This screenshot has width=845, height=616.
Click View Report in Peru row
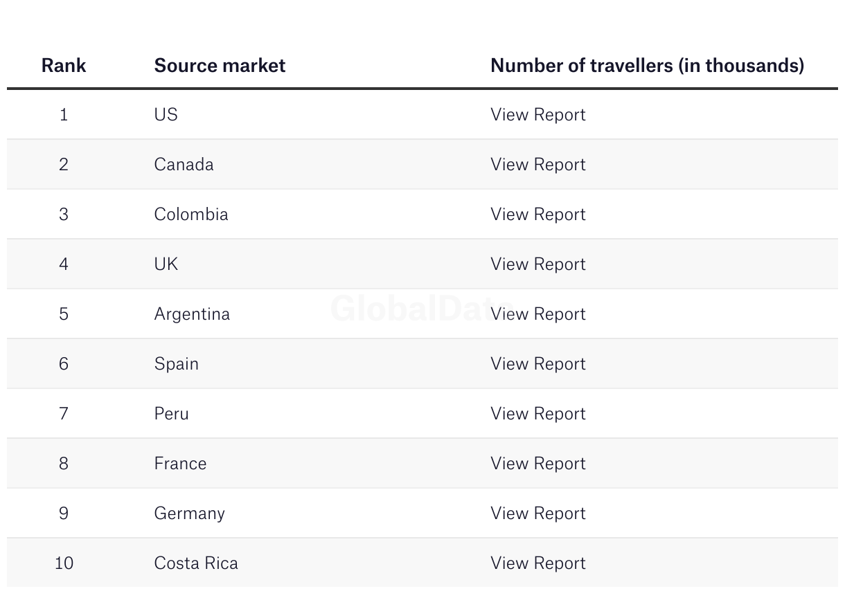(537, 413)
